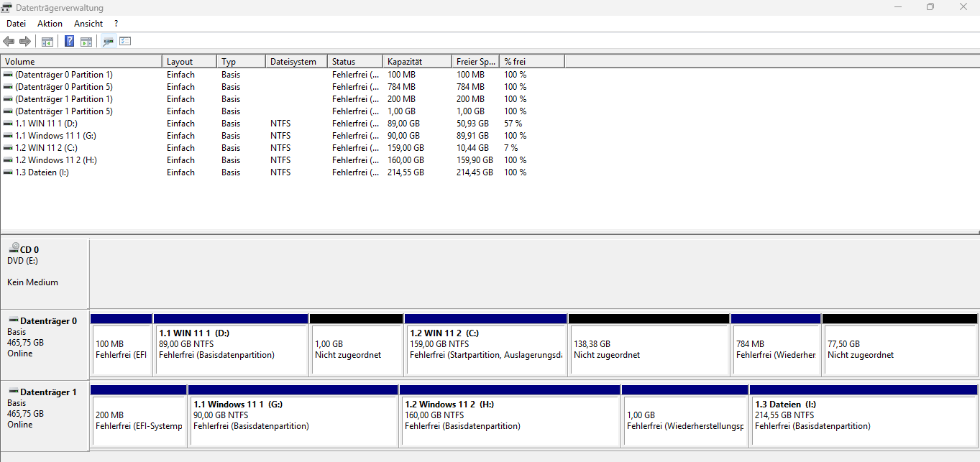Sort by the % frei column header
Viewport: 980px width, 462px height.
pos(532,62)
